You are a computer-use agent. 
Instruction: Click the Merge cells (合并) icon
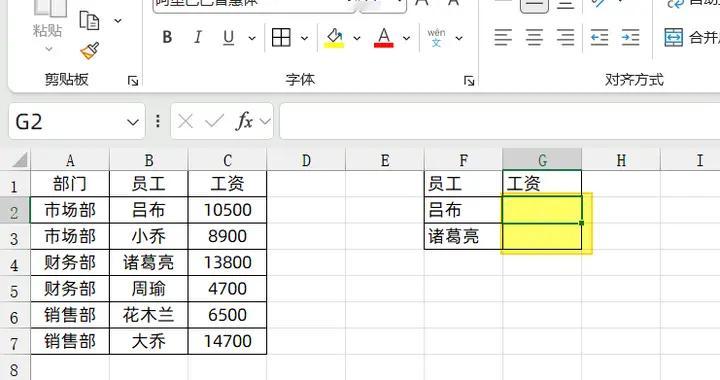674,38
